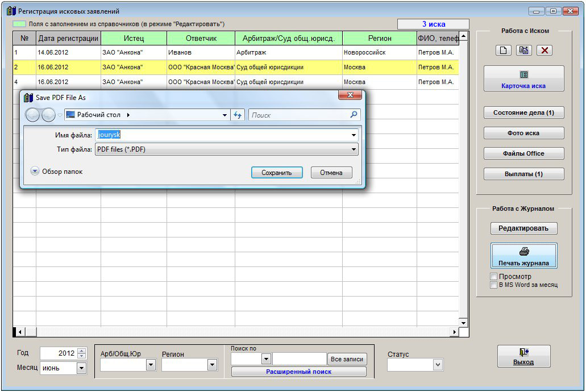Click Отмена in the Save dialog
The width and height of the screenshot is (586, 392).
(x=331, y=173)
